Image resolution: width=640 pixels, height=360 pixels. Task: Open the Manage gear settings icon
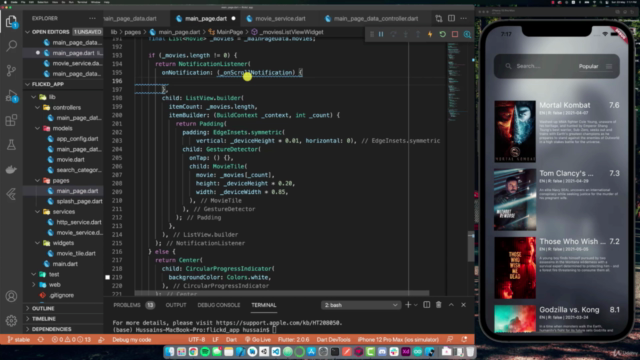coord(11,320)
